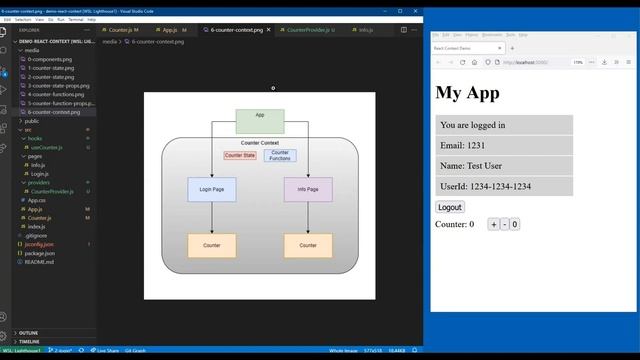Open jsconfig.json in the file tree
The width and height of the screenshot is (640, 360).
point(39,244)
